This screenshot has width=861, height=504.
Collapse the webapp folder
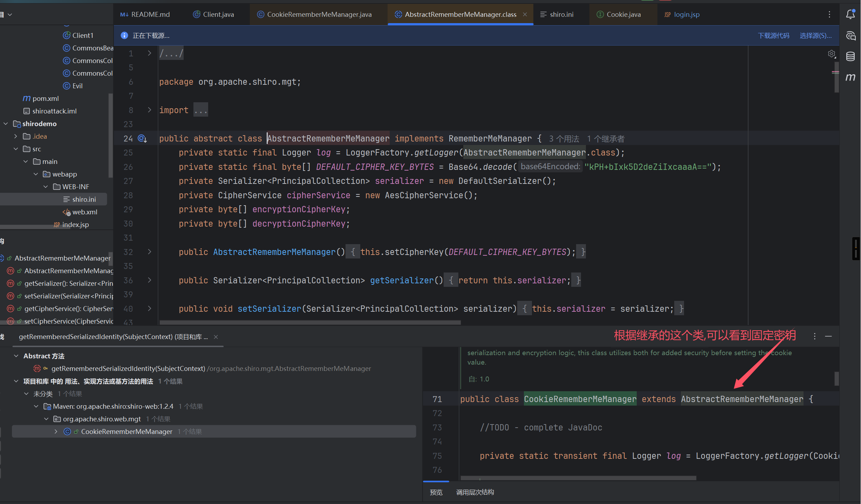(x=35, y=174)
